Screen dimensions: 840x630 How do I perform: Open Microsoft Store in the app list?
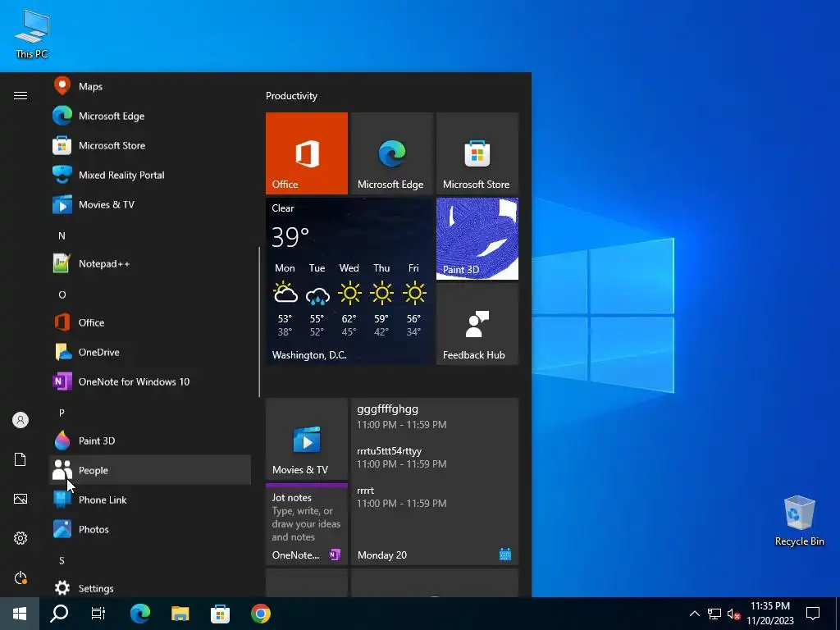(x=150, y=145)
